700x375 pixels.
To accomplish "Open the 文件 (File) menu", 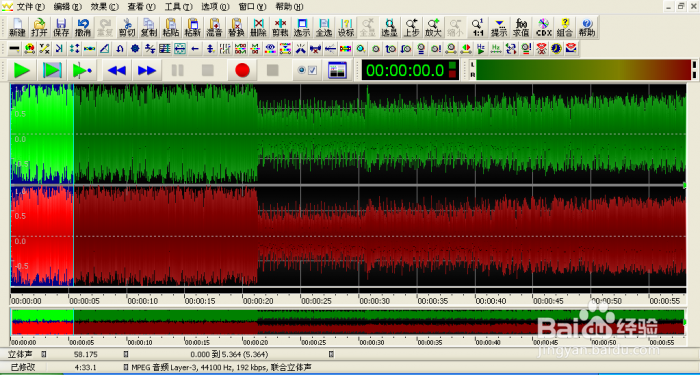I will point(31,7).
